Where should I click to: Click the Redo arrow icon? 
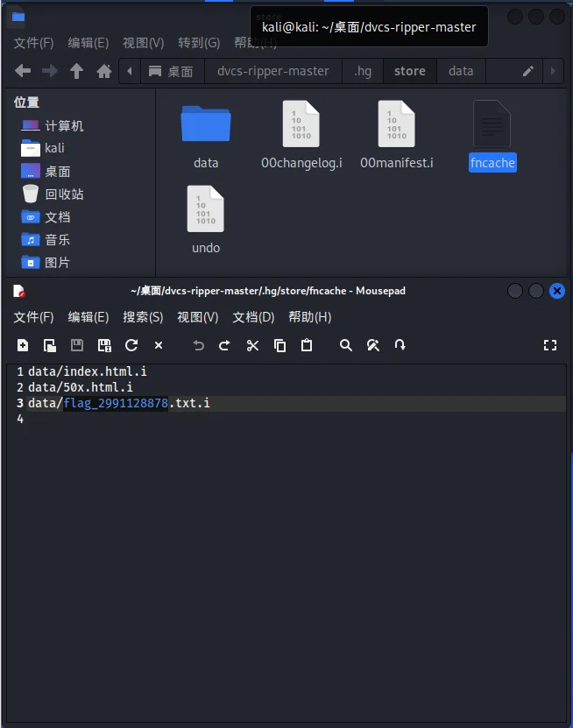[x=224, y=345]
